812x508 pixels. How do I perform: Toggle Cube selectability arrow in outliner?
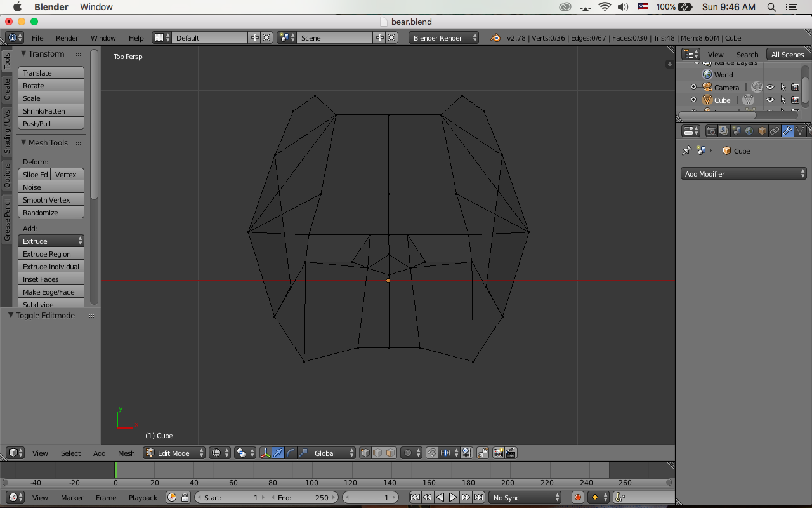pos(783,100)
